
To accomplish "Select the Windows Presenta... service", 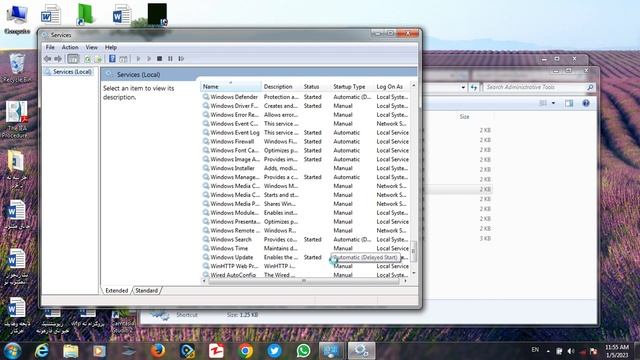I will [235, 222].
